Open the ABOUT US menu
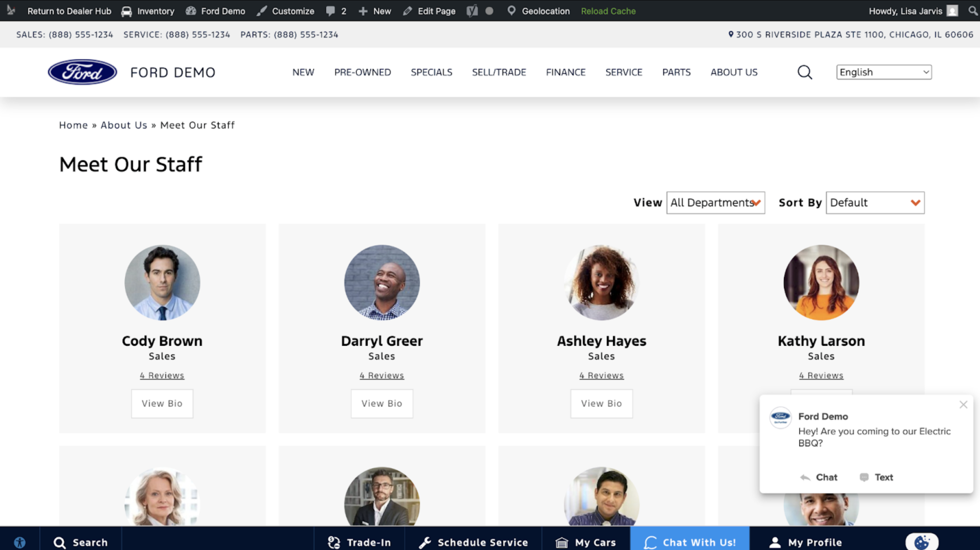Viewport: 980px width, 550px height. [x=734, y=72]
